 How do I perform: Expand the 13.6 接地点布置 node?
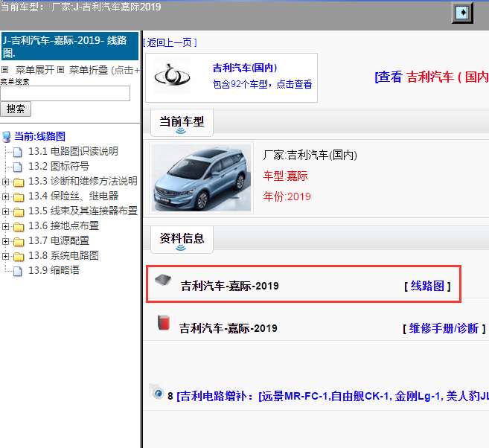[x=5, y=226]
